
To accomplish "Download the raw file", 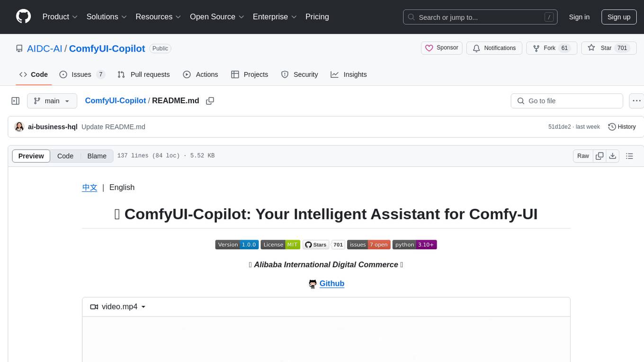I will (612, 156).
